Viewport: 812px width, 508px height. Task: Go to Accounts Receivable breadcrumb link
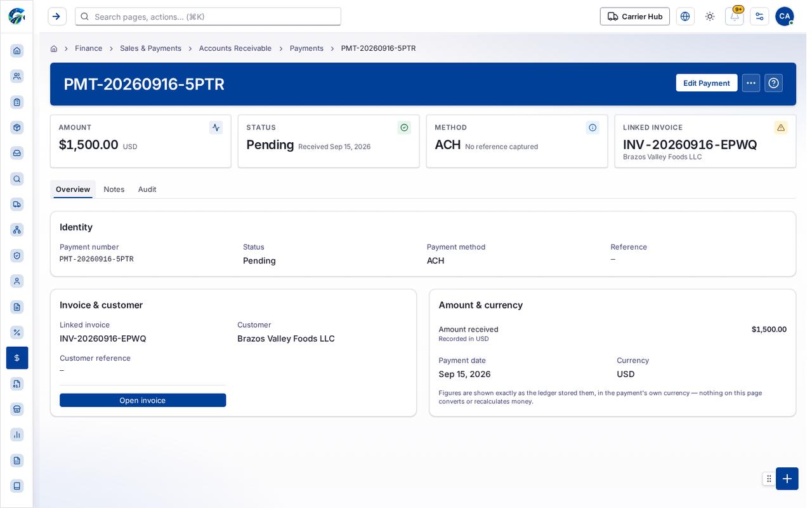(x=235, y=48)
